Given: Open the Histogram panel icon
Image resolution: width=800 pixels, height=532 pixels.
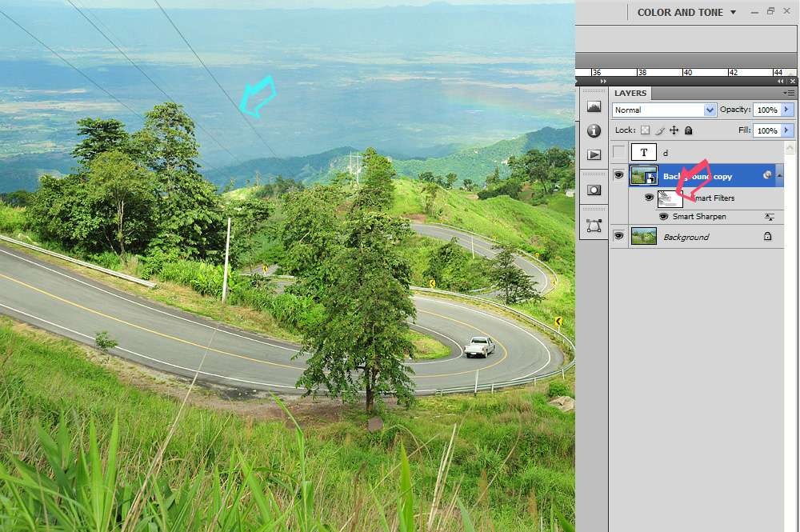Looking at the screenshot, I should tap(594, 106).
